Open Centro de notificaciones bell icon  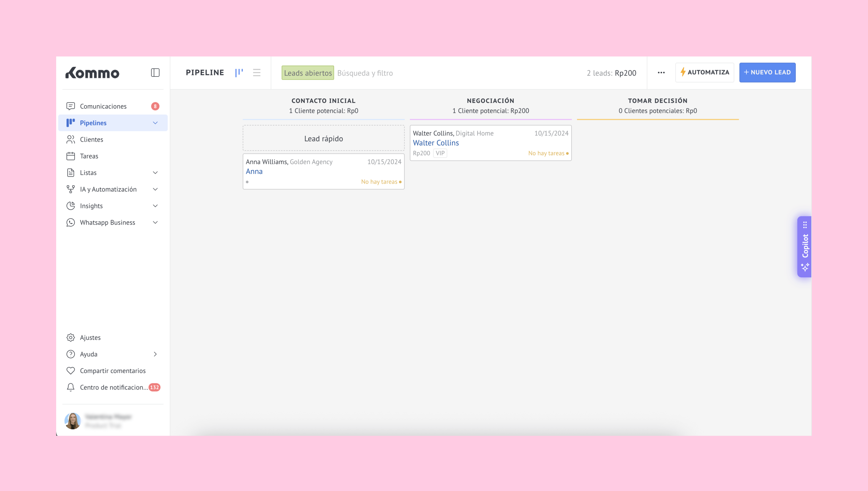tap(71, 387)
